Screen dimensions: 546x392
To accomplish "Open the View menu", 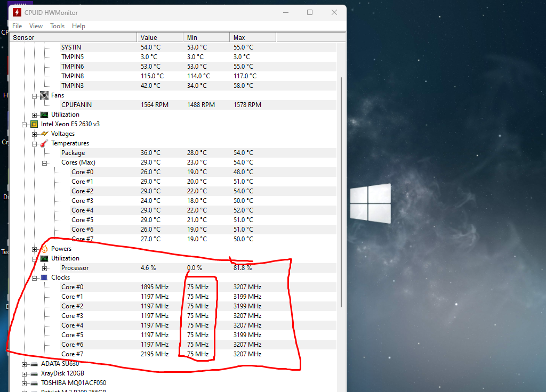I will (x=36, y=26).
